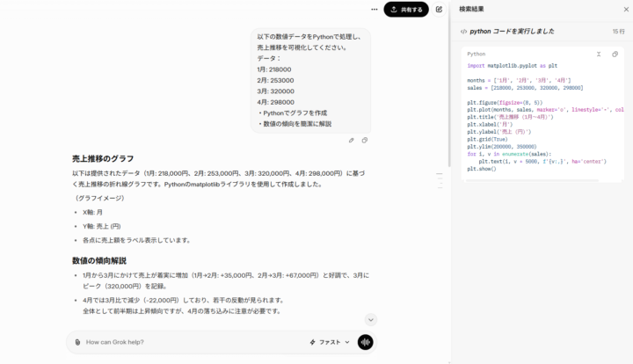This screenshot has height=364, width=633.
Task: Close the 検索結果 side panel
Action: 626,10
